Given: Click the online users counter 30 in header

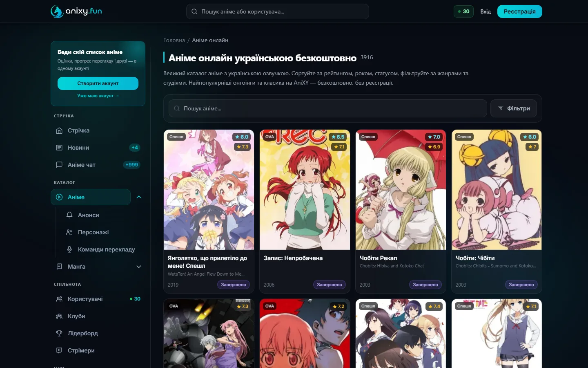Looking at the screenshot, I should [463, 11].
